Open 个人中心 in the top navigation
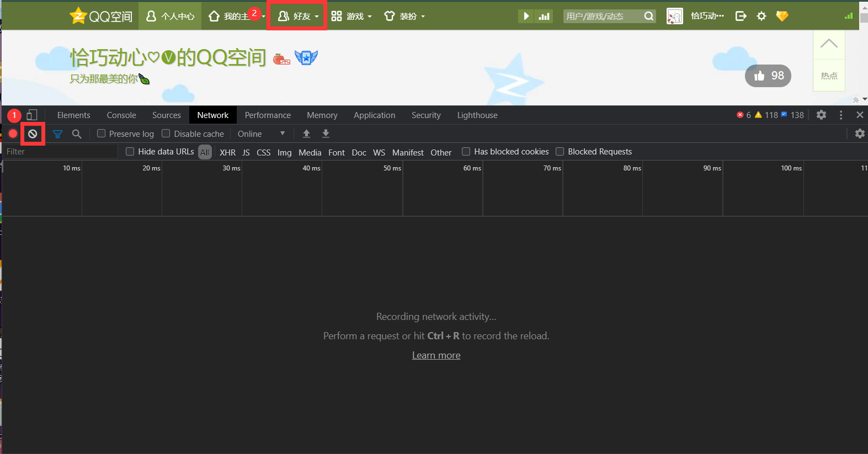 pos(170,16)
